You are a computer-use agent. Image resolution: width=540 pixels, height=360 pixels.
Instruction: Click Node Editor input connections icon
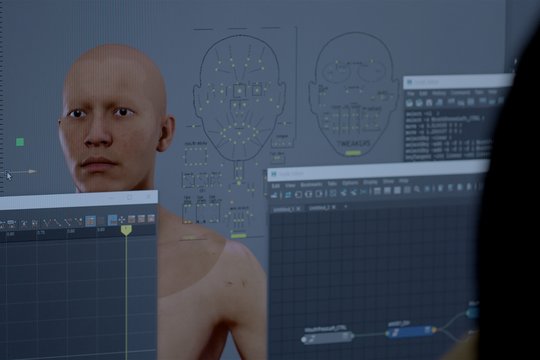[298, 195]
